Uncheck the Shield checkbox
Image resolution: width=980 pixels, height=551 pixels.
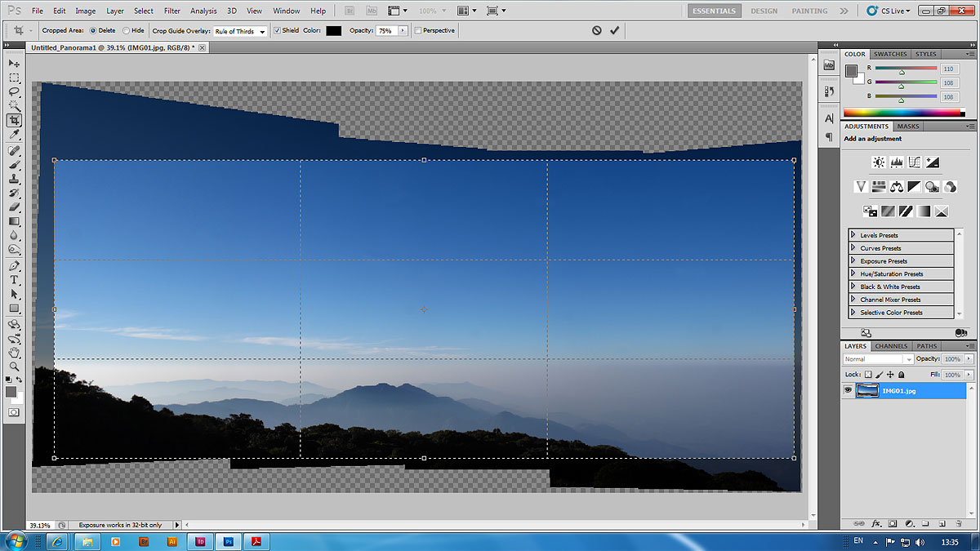[276, 31]
